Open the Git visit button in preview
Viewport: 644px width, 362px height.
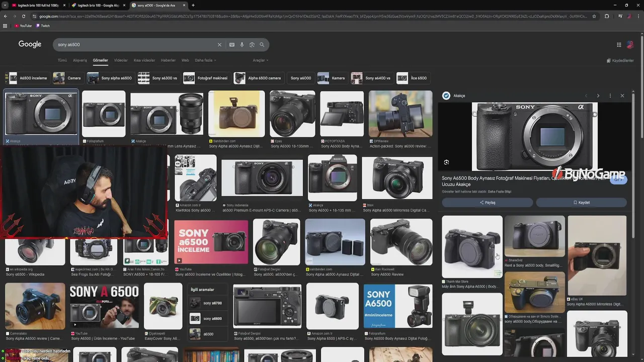point(618,179)
